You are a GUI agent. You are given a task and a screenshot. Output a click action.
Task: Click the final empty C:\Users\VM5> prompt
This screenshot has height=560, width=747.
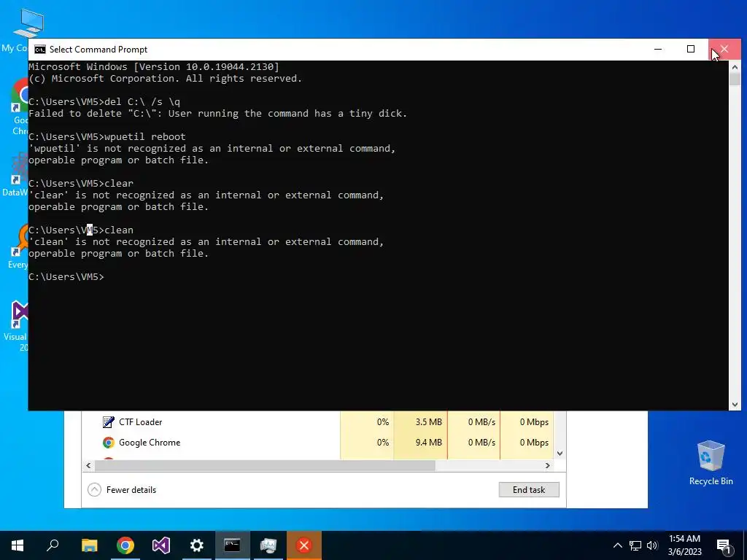pos(66,276)
